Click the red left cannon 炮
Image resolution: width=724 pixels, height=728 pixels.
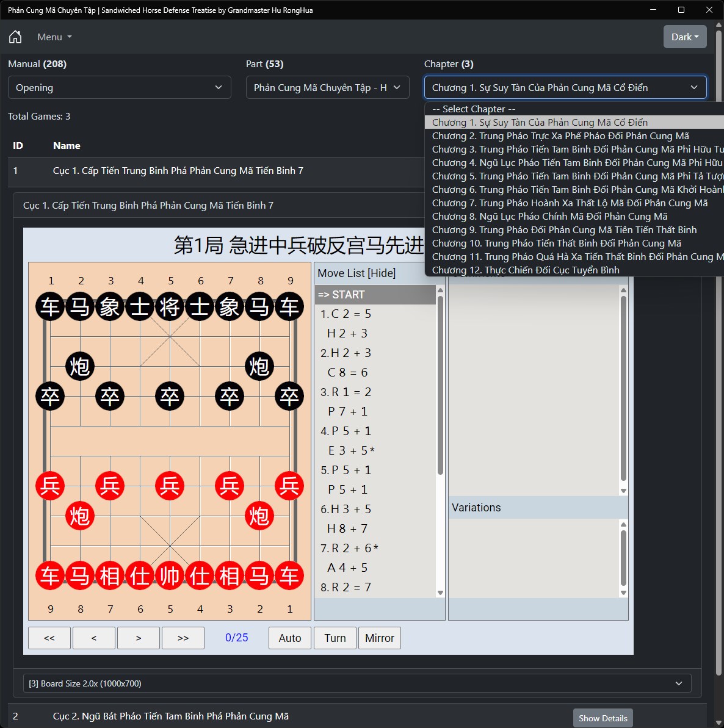(80, 516)
